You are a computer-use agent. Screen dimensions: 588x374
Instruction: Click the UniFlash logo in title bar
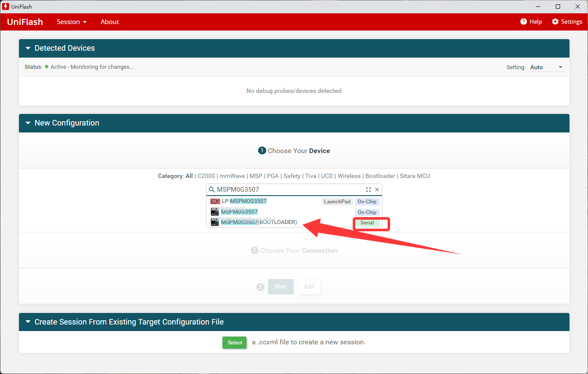(6, 6)
